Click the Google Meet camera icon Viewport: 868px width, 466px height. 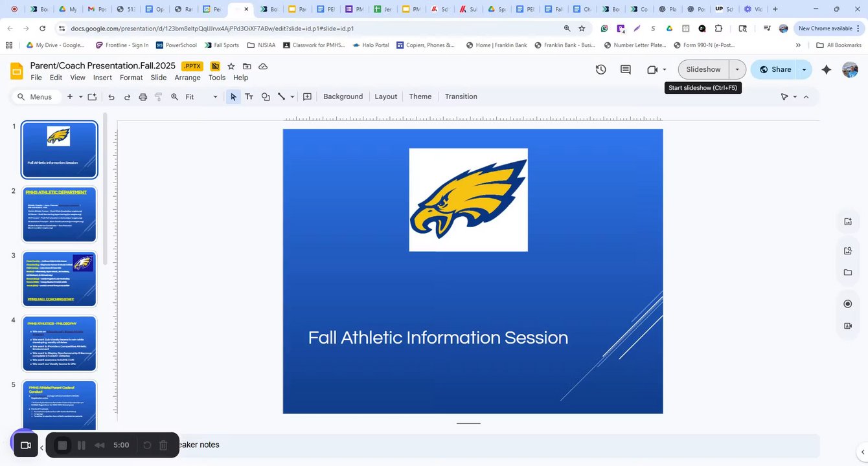652,69
